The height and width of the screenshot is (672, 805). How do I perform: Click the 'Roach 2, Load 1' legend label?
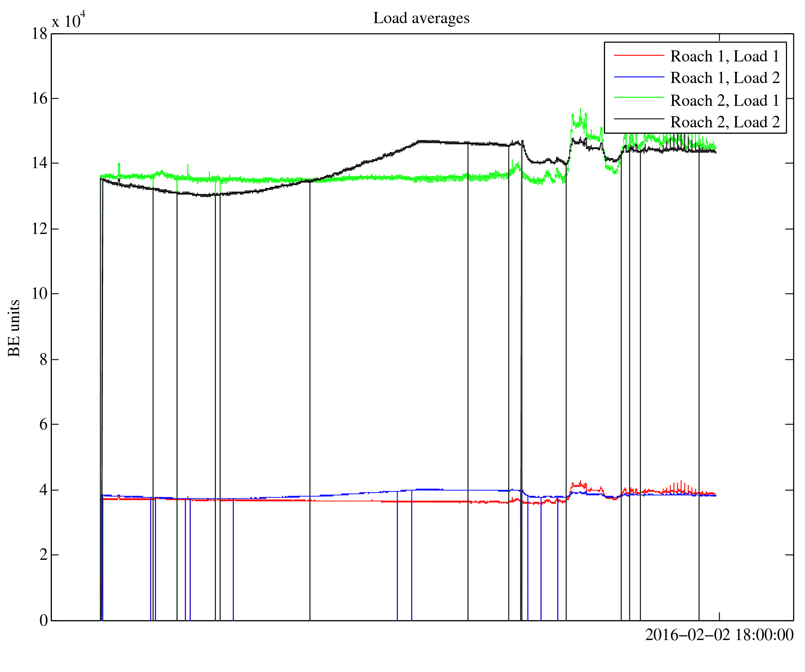(x=725, y=100)
